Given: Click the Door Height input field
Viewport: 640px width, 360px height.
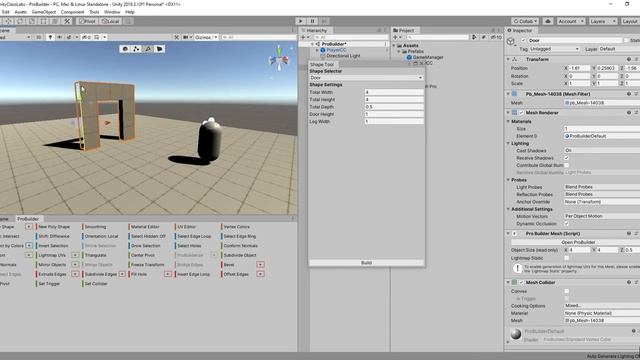Looking at the screenshot, I should tap(394, 114).
